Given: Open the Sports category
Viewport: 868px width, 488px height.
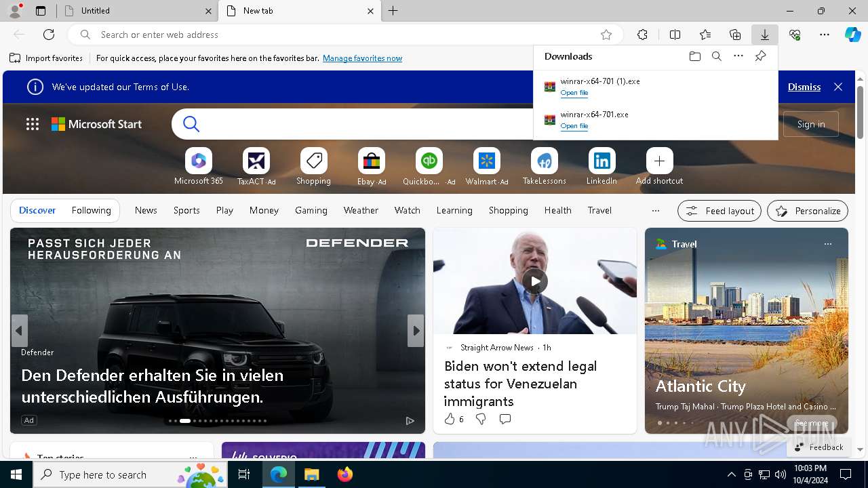Looking at the screenshot, I should click(186, 210).
